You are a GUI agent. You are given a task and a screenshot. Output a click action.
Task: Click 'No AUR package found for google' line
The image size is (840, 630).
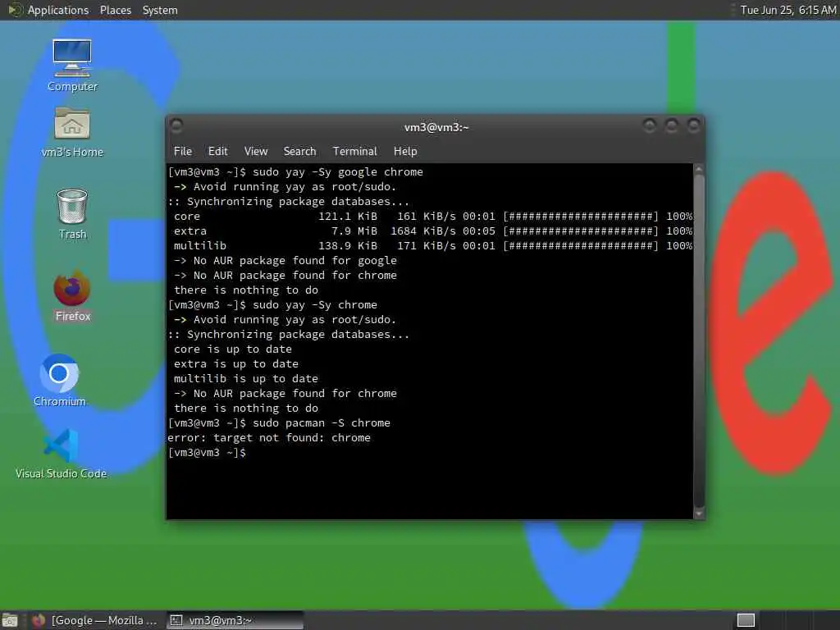[285, 260]
